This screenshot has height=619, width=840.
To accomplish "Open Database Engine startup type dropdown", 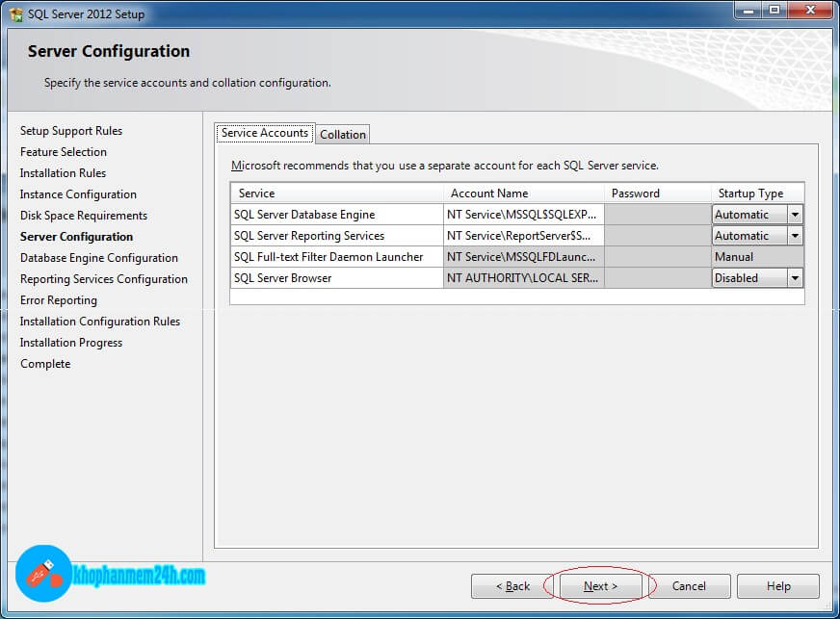I will pos(795,215).
